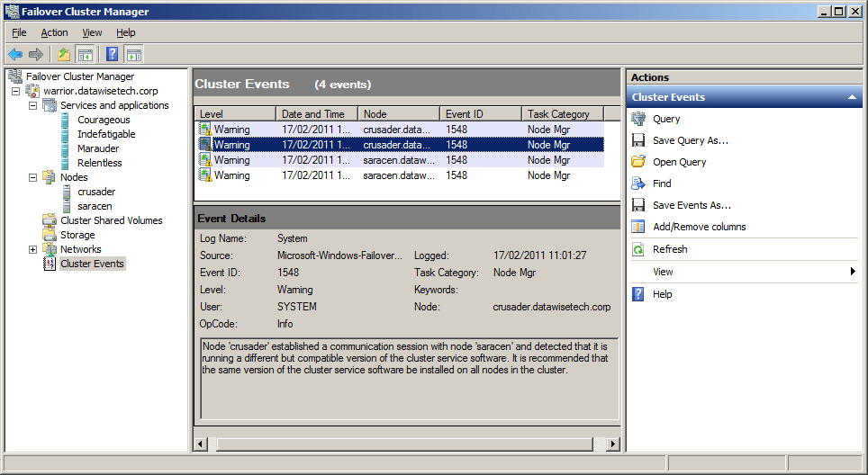
Task: Click the Open Query folder icon
Action: (638, 162)
